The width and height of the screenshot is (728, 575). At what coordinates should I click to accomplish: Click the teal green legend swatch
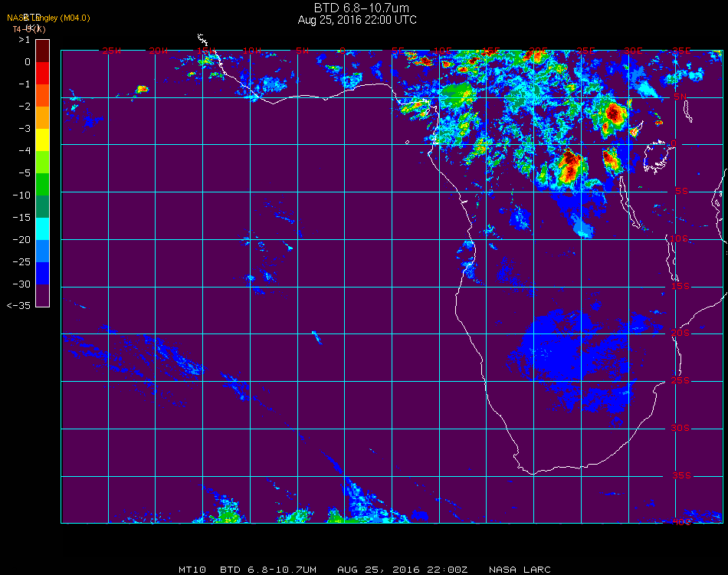click(x=42, y=206)
